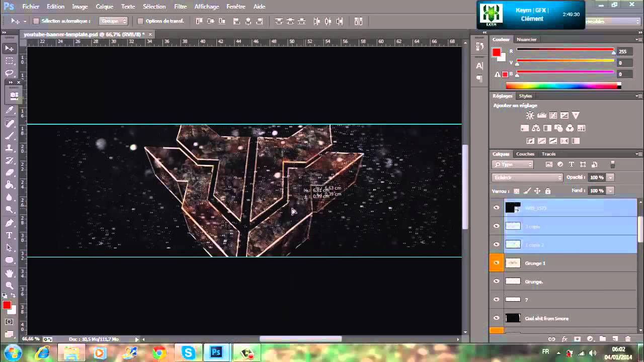Open the Affichage menu
Viewport: 644px width, 362px height.
[207, 7]
